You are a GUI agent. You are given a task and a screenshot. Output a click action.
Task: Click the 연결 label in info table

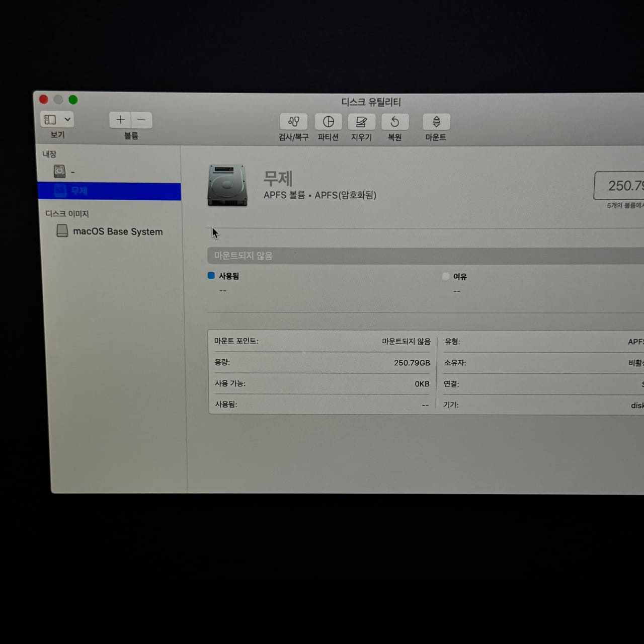[451, 384]
